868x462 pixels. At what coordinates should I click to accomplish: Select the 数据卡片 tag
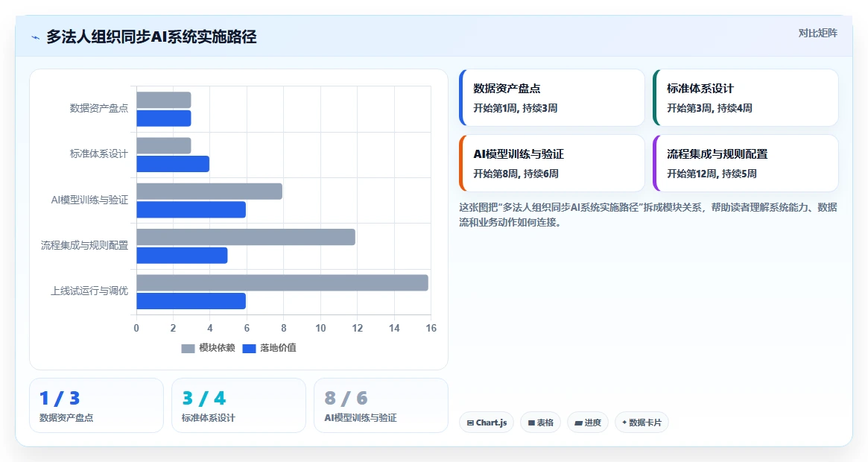point(642,423)
